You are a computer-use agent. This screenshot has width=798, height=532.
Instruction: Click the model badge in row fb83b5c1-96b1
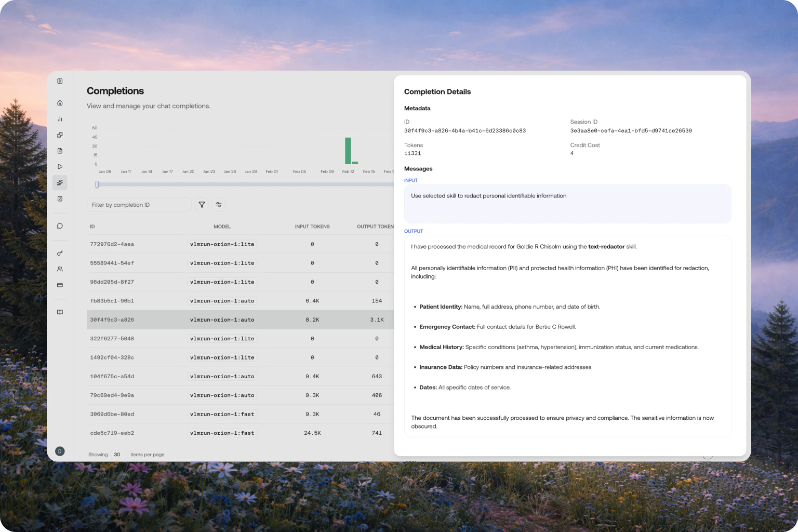[x=222, y=301]
